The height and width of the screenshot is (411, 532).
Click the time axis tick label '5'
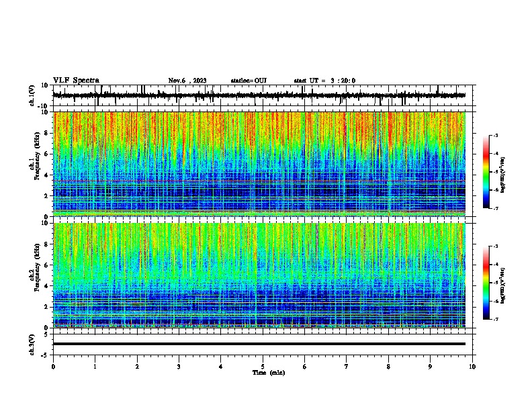pos(263,367)
